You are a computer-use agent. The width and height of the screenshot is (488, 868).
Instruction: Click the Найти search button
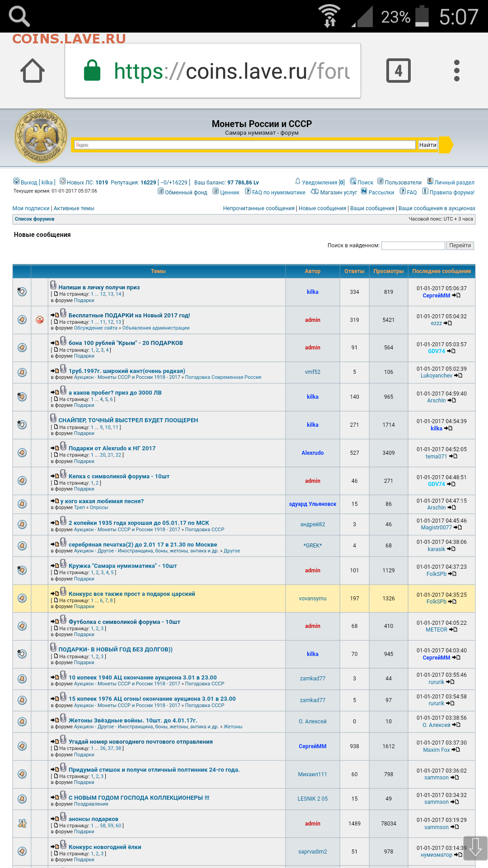(427, 145)
